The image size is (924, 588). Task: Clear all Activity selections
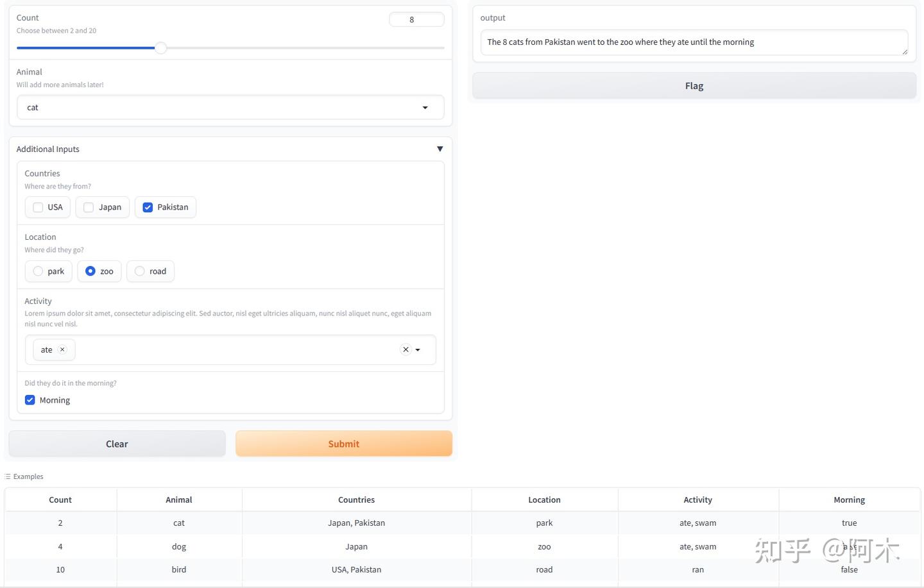pos(406,349)
